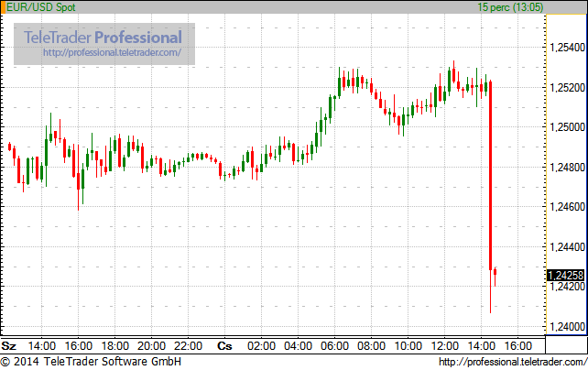Click the 12:00 time axis label

pos(444,345)
